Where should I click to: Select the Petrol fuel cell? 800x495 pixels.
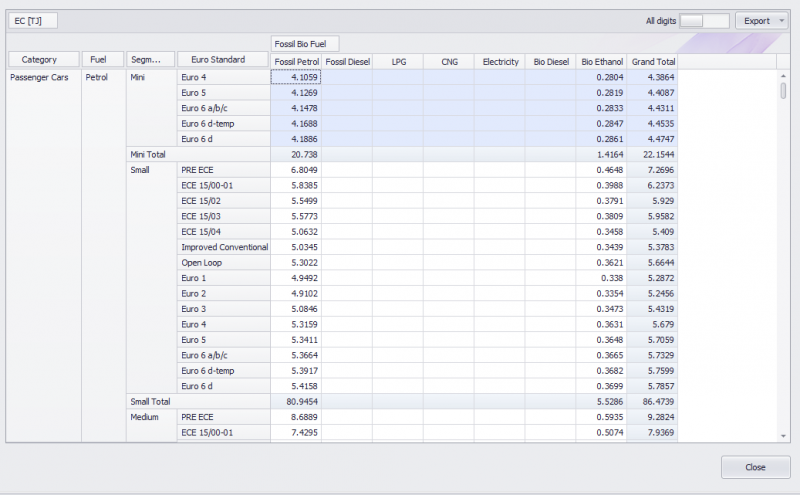point(104,256)
